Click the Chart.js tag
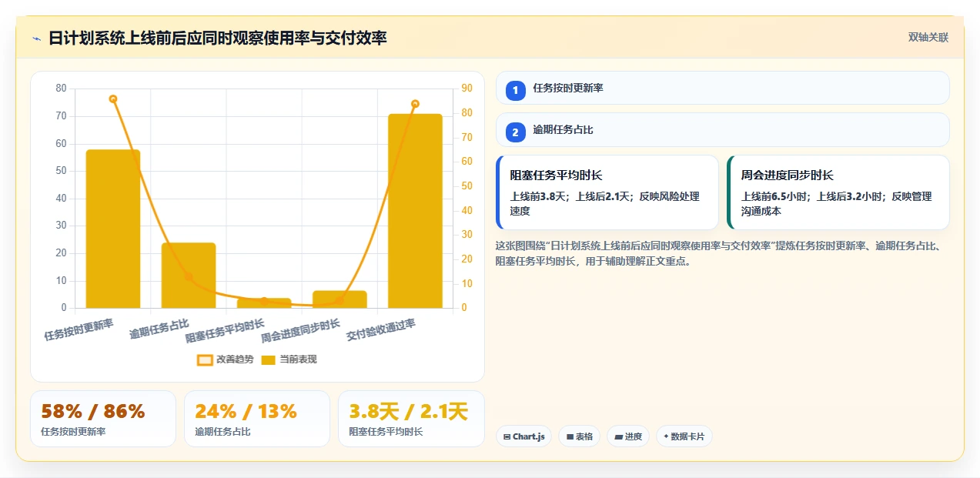 [x=523, y=436]
